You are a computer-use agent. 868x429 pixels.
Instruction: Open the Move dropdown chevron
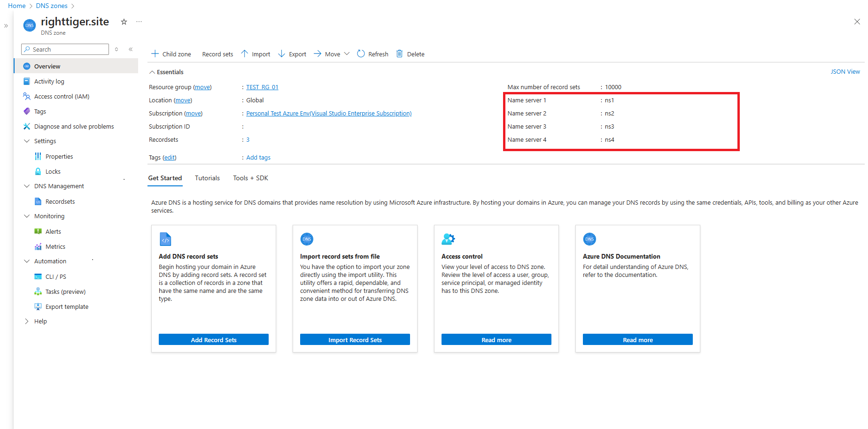(347, 54)
